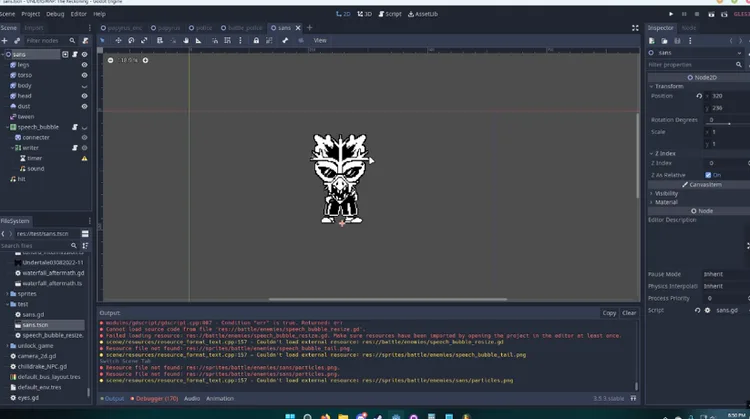Open the viewport View menu
This screenshot has width=750, height=419.
(320, 41)
